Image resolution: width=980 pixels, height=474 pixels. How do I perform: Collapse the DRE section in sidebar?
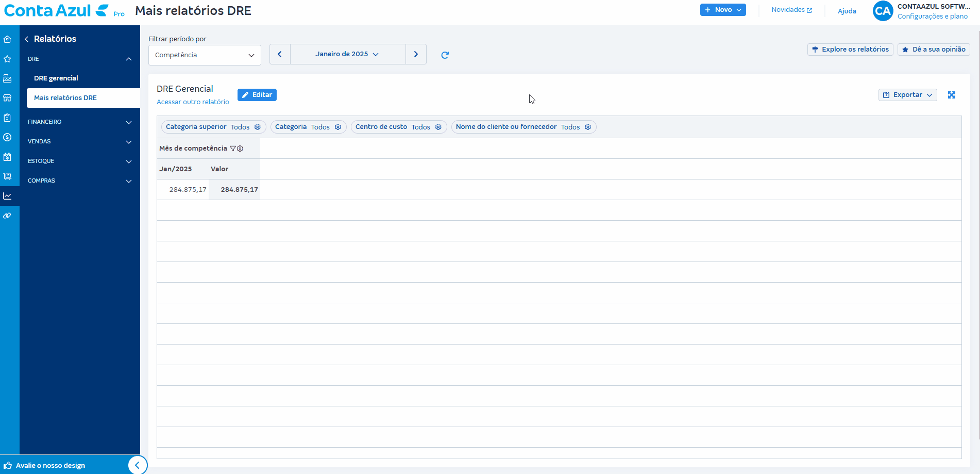click(128, 59)
